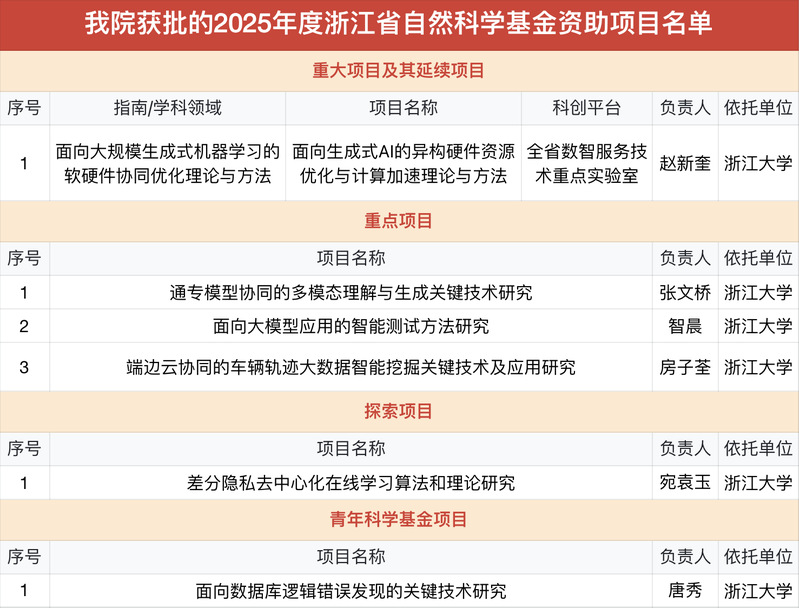
Task: Click the 科创平台 column header
Action: pos(586,108)
